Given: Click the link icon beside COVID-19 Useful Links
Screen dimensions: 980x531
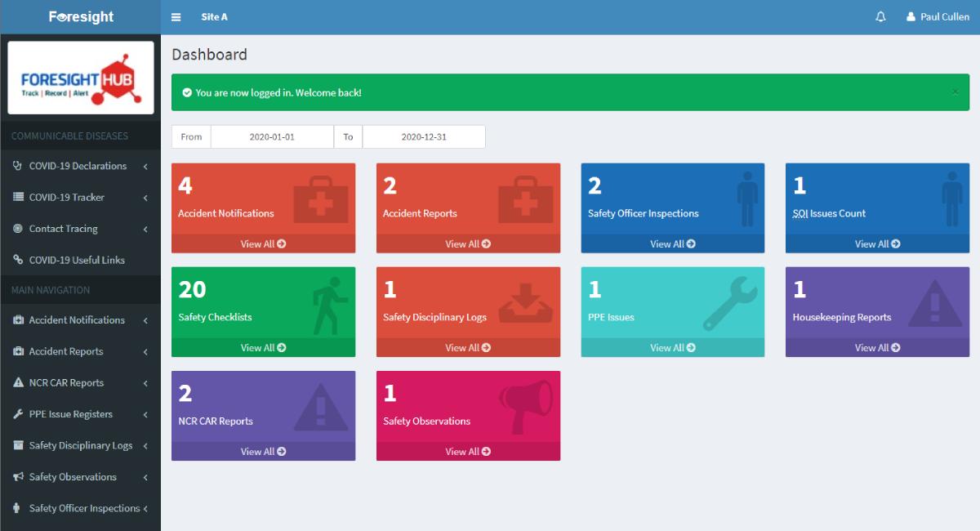Looking at the screenshot, I should coord(18,260).
